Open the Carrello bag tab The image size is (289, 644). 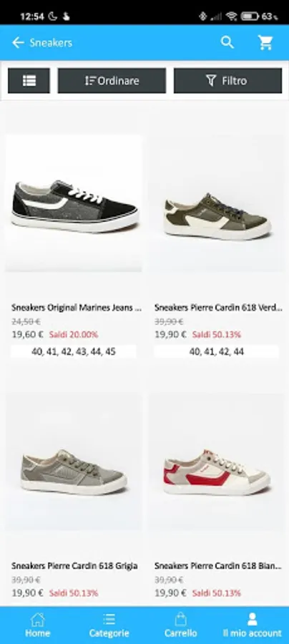(x=180, y=625)
